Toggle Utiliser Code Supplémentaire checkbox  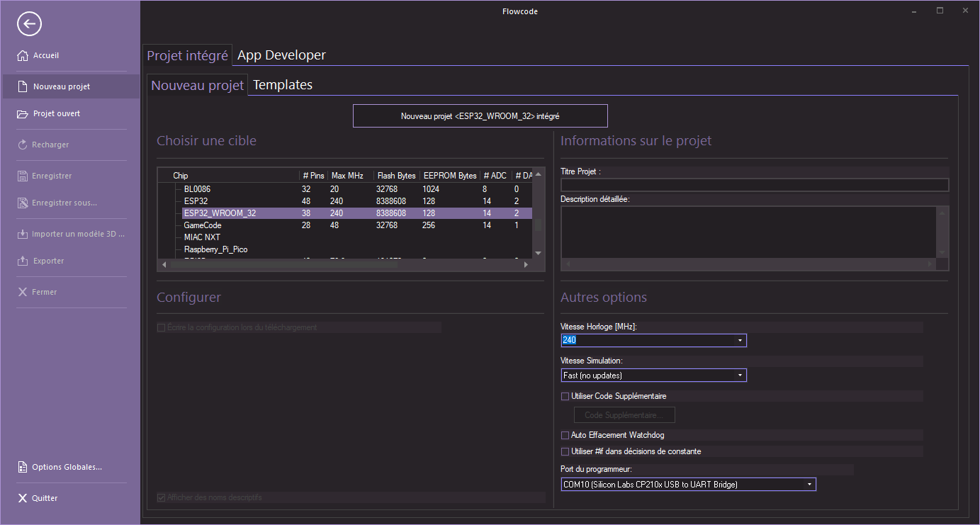[565, 396]
